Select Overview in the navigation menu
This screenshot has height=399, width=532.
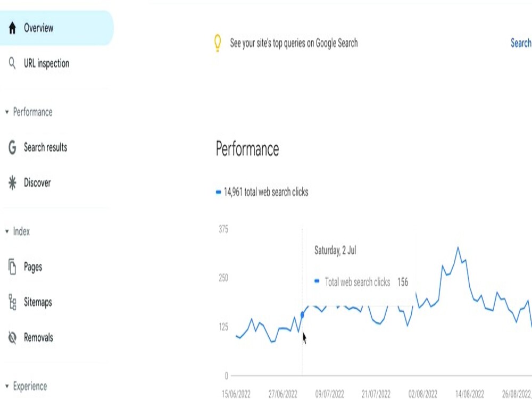point(38,28)
